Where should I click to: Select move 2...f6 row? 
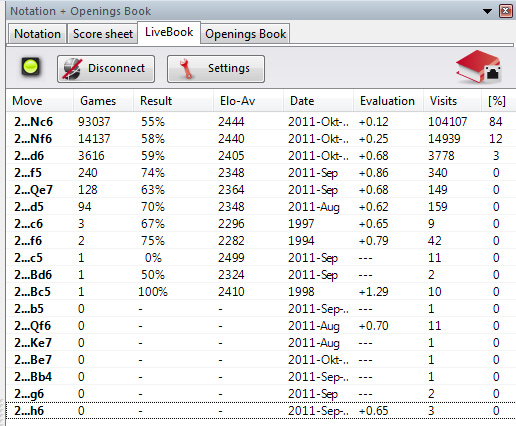pos(261,241)
